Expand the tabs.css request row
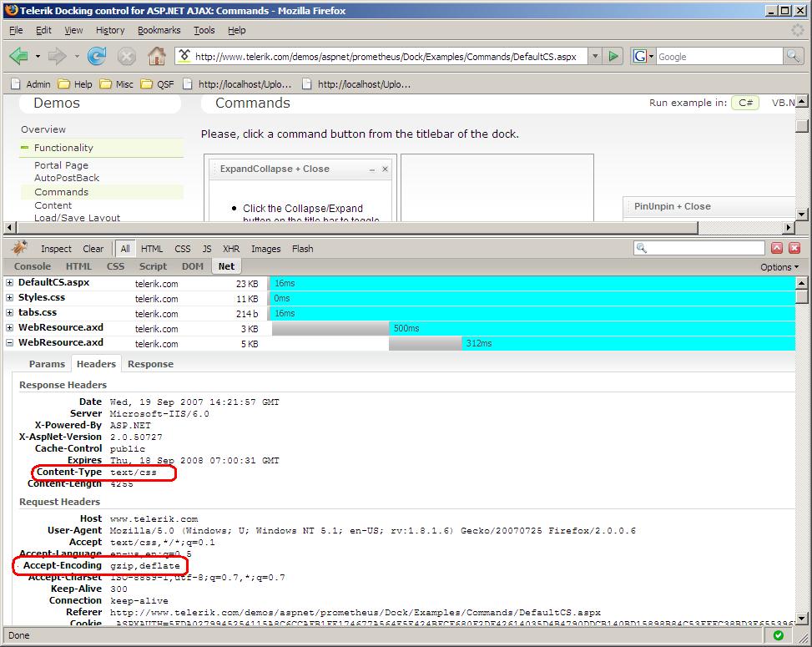Image resolution: width=812 pixels, height=647 pixels. (x=10, y=313)
